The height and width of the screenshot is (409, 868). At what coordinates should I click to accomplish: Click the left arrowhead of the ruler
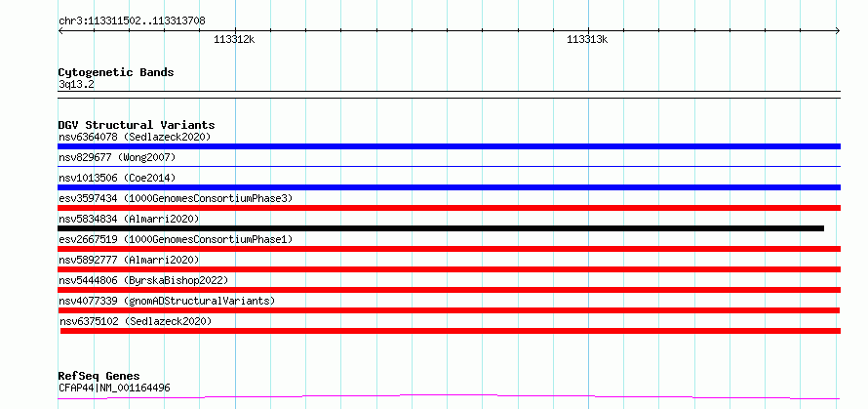[60, 31]
